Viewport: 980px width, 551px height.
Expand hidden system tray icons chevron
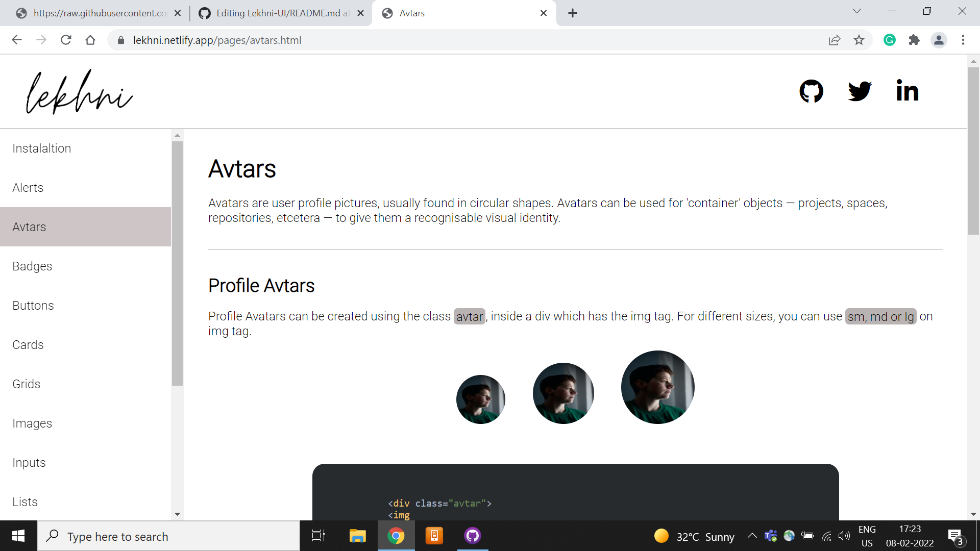[752, 536]
